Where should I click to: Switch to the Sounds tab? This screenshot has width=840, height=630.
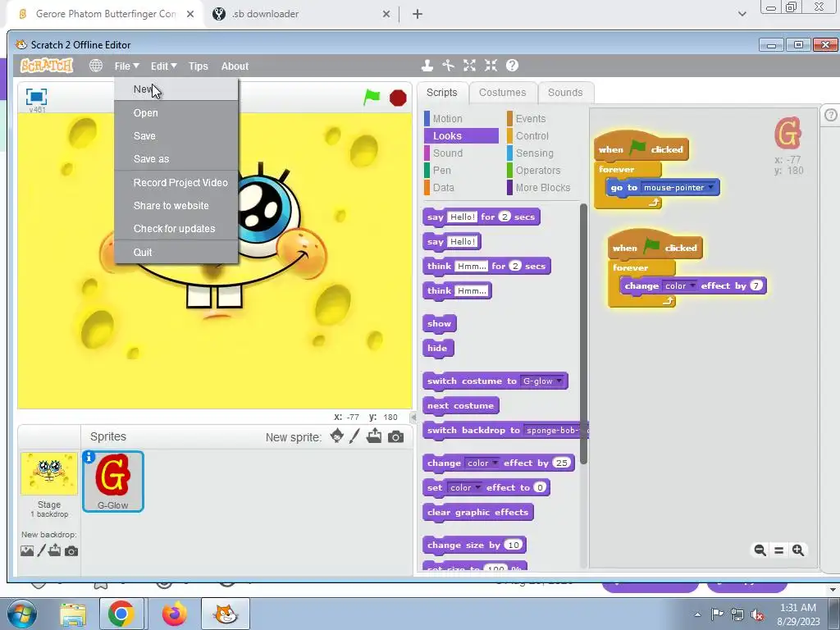pos(565,93)
